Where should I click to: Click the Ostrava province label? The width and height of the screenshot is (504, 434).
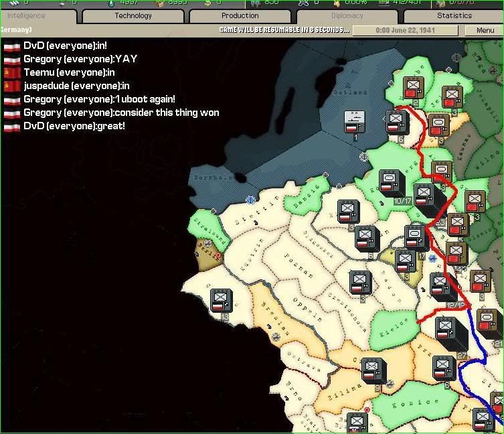(303, 361)
